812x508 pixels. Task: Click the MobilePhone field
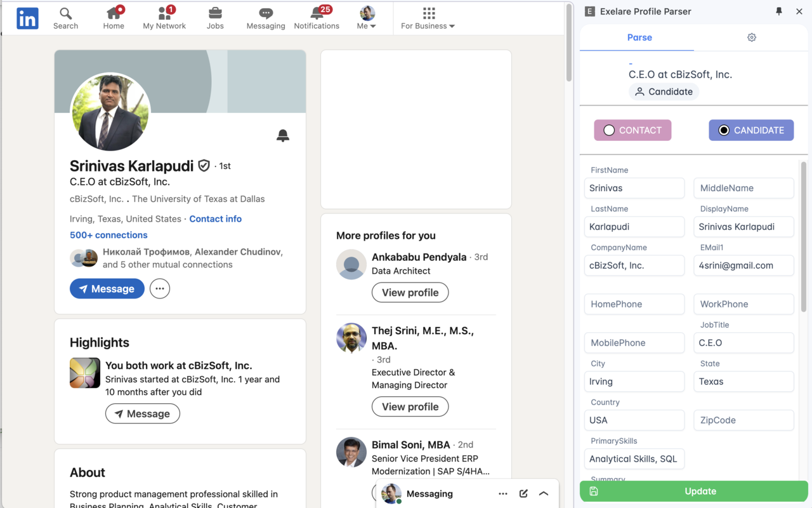click(634, 343)
